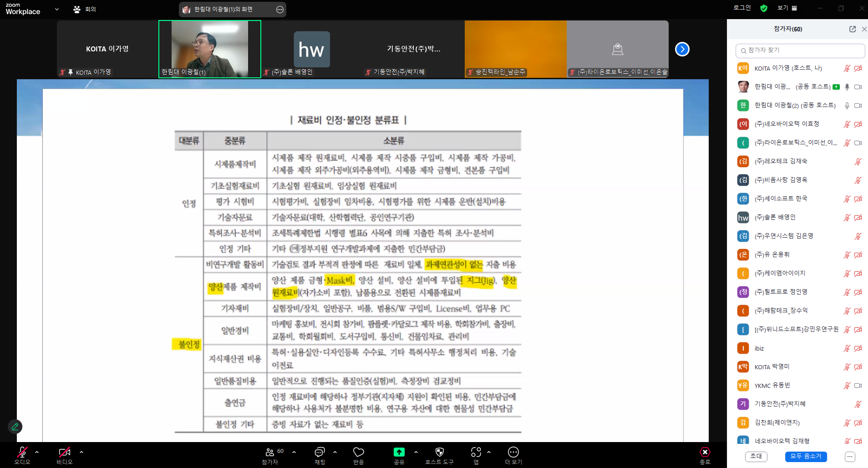The width and height of the screenshot is (868, 468).
Task: Click red 종료 end meeting button
Action: pos(705,455)
